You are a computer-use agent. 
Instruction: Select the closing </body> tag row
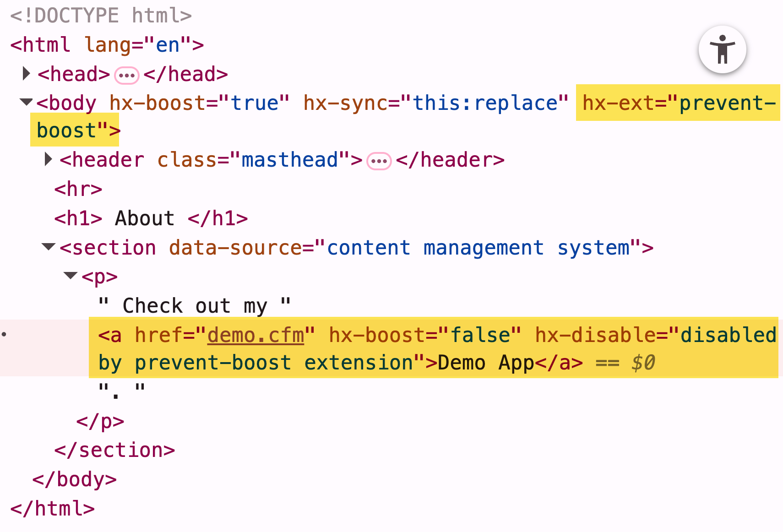click(75, 479)
